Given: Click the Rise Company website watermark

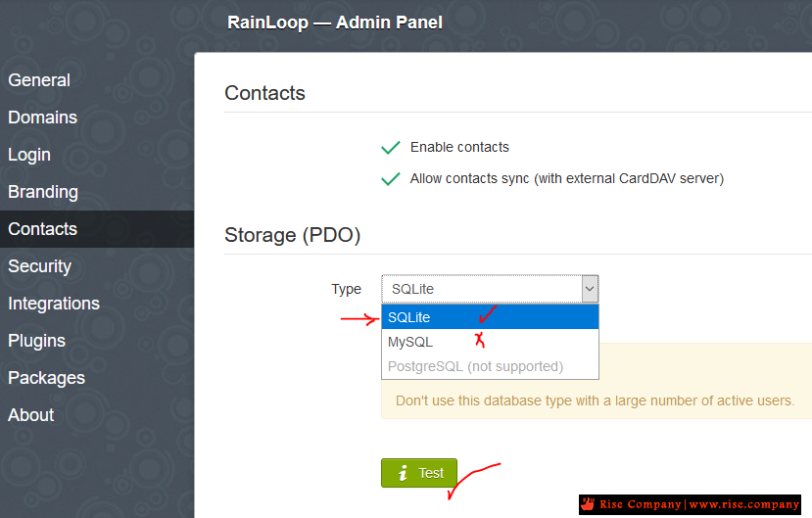Looking at the screenshot, I should 690,504.
